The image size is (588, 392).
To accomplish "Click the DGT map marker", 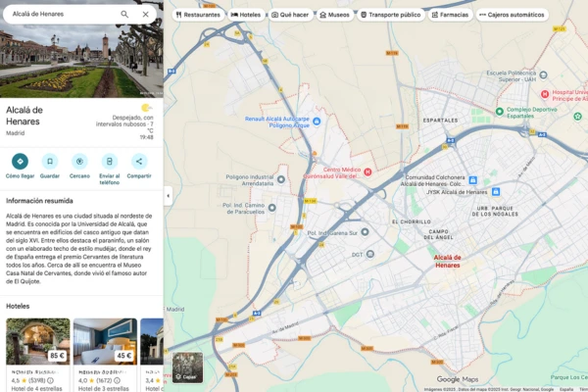I will coord(370,255).
